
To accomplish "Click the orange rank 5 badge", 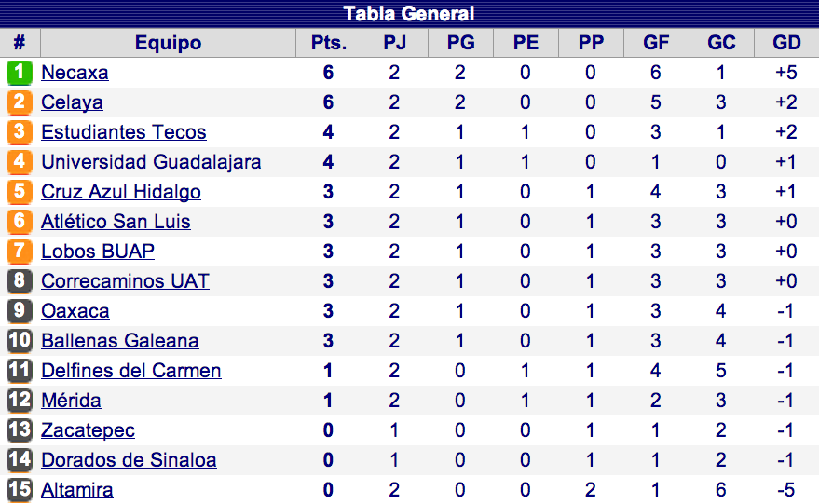I will [20, 192].
